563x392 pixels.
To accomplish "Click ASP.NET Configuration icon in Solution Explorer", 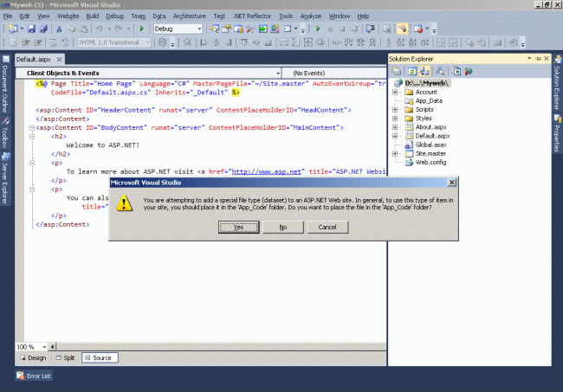I will click(x=469, y=71).
